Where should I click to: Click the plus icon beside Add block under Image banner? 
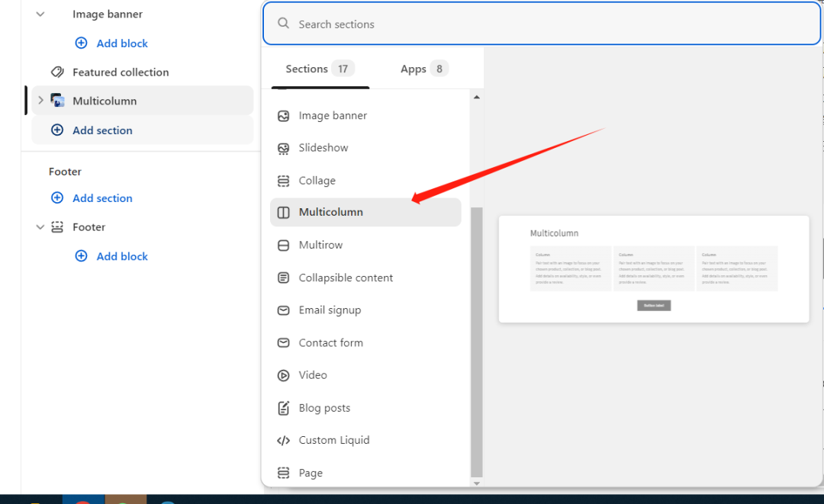pos(81,43)
